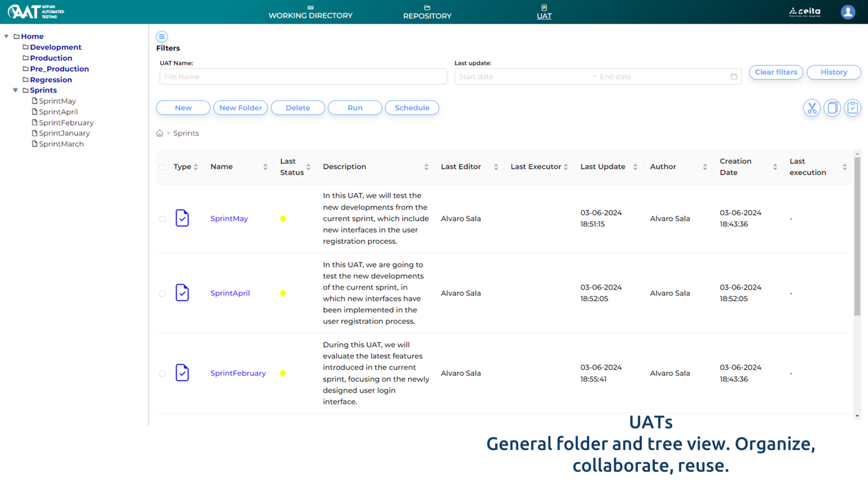Screen dimensions: 868x488
Task: Open the calendar icon in Last update field
Action: point(734,76)
